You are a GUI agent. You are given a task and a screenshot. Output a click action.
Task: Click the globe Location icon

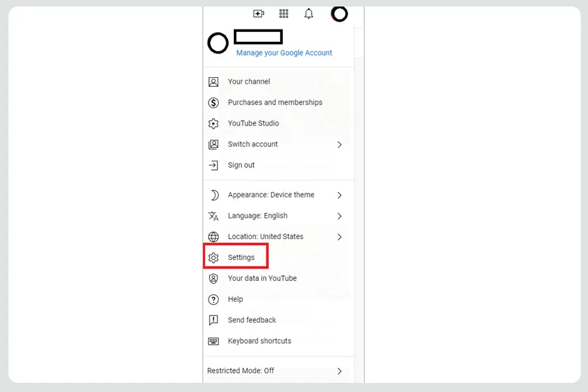214,237
